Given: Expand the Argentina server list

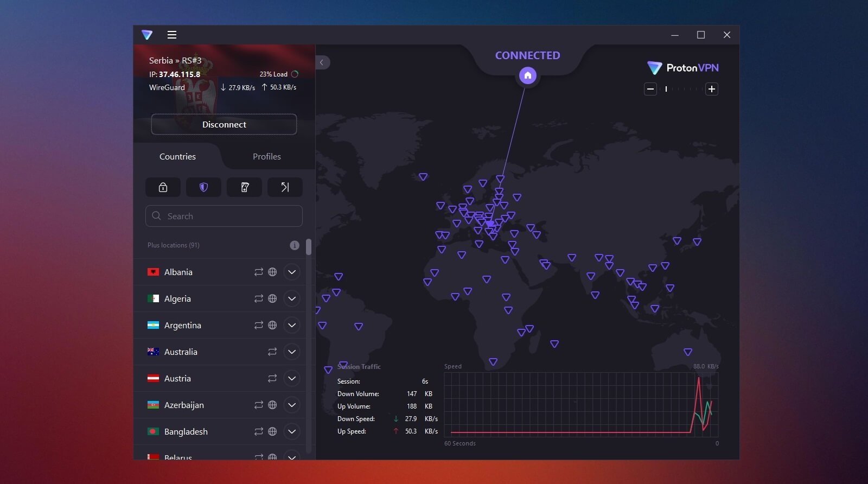Looking at the screenshot, I should coord(292,325).
